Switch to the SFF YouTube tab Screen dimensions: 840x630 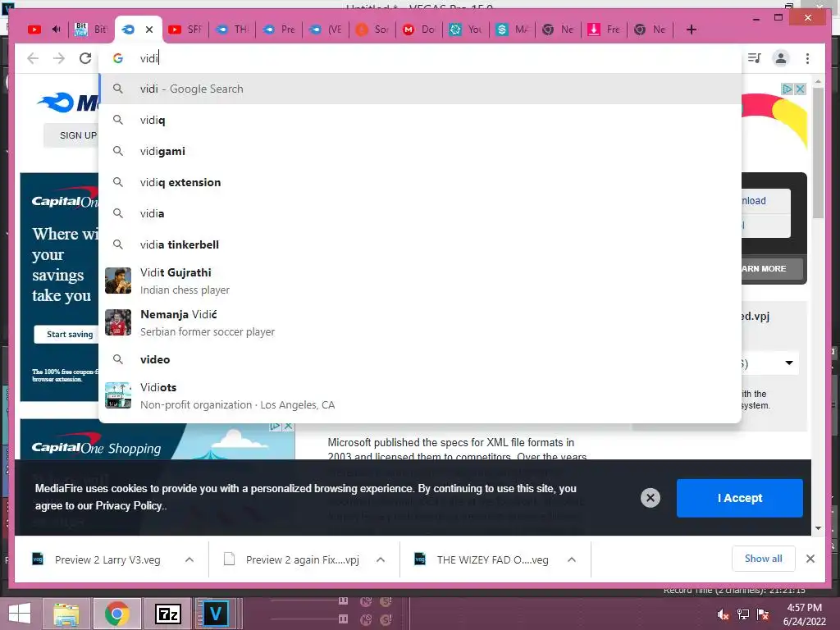(185, 30)
